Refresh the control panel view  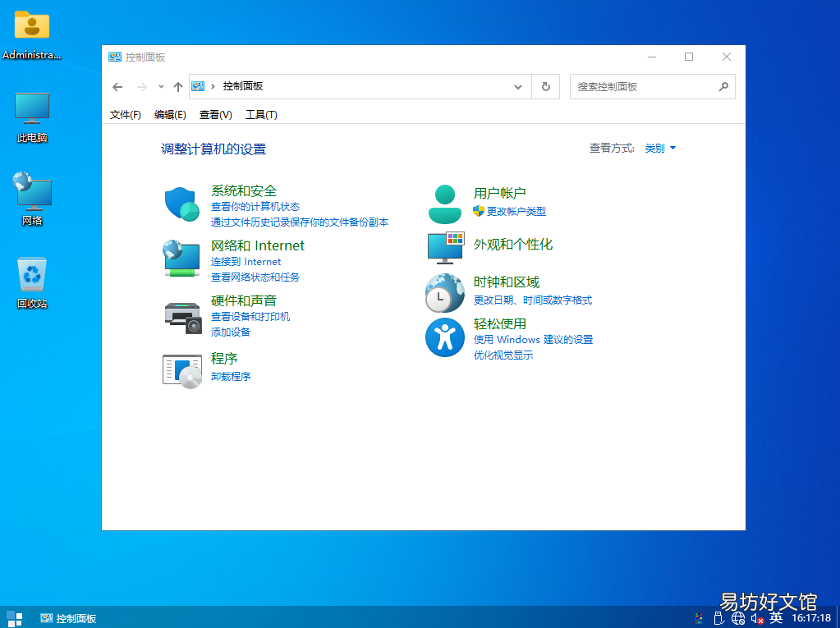pyautogui.click(x=545, y=87)
